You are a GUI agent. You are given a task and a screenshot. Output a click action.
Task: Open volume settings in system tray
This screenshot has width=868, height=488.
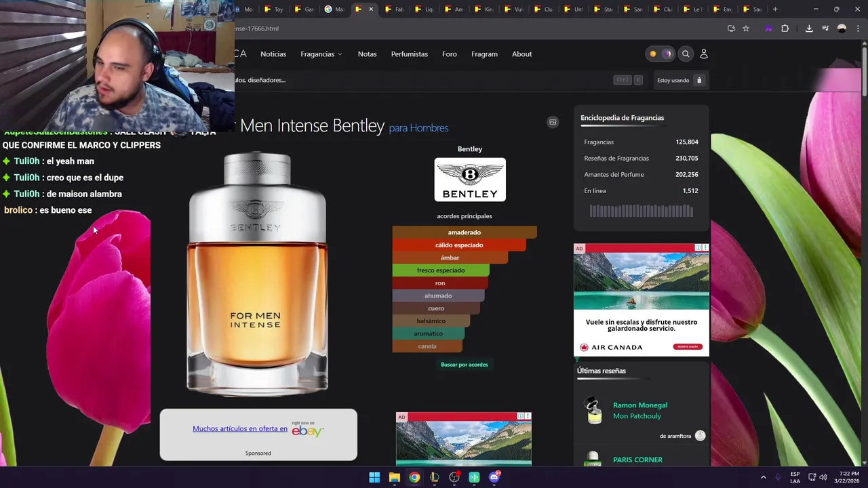pos(823,477)
